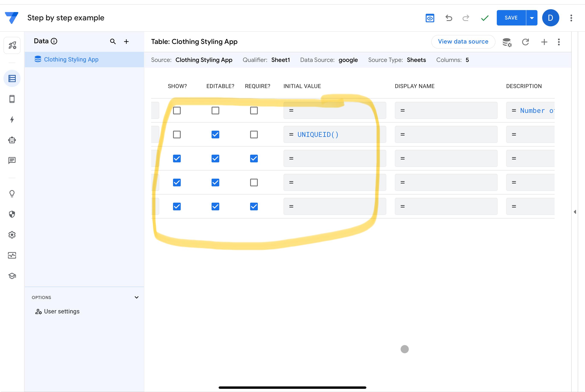Open the table settings database icon

(x=507, y=42)
